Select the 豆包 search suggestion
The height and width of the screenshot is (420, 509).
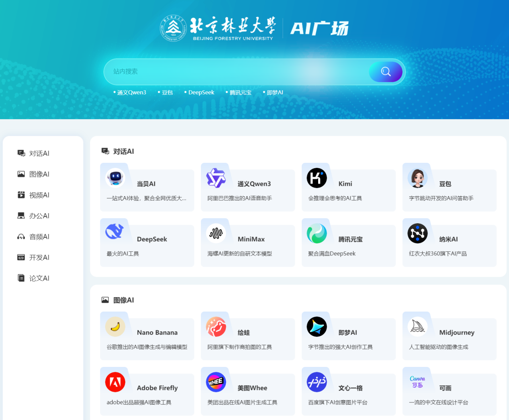pyautogui.click(x=167, y=92)
